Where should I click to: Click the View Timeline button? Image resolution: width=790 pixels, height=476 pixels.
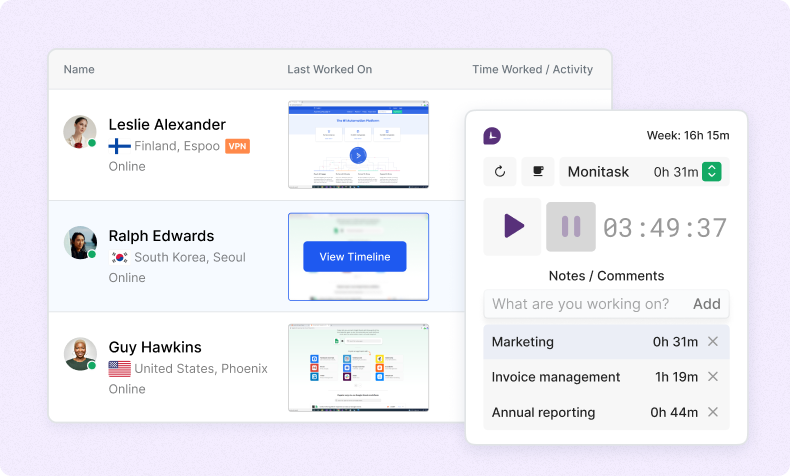[355, 256]
